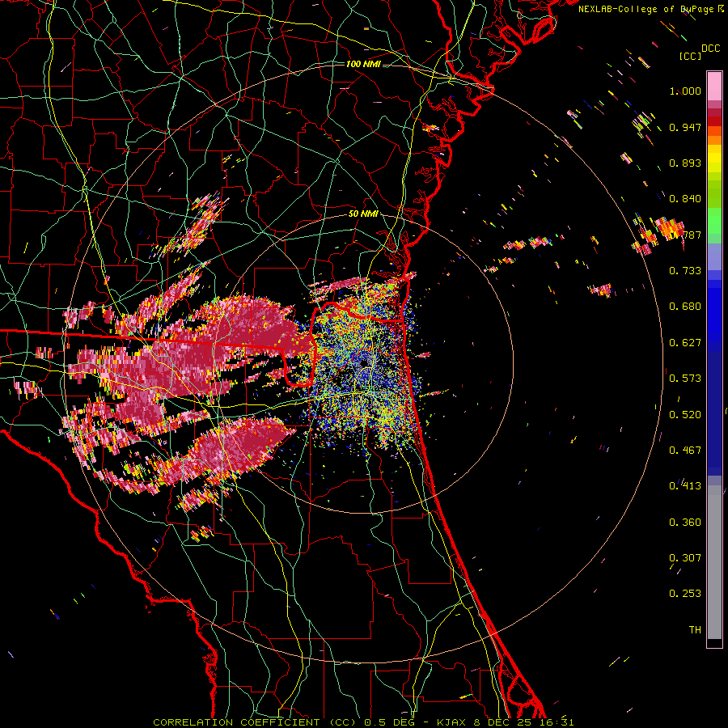Viewport: 728px width, 728px height.
Task: Pick the lavender color-bar segment
Action: coord(714,256)
